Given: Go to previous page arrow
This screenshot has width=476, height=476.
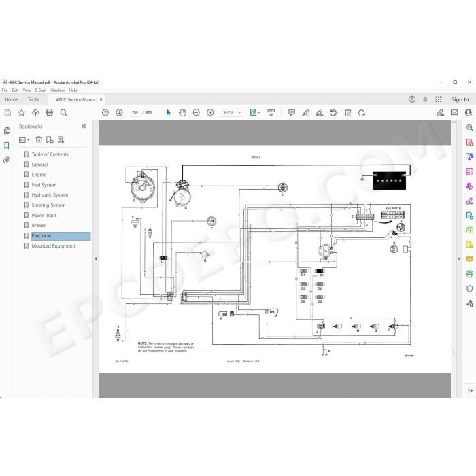Looking at the screenshot, I should [105, 113].
